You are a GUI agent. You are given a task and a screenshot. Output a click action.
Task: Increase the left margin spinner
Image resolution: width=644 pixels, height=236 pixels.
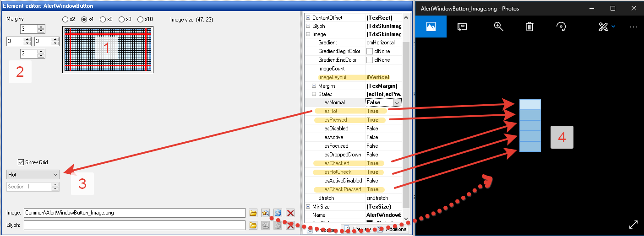[x=27, y=39]
